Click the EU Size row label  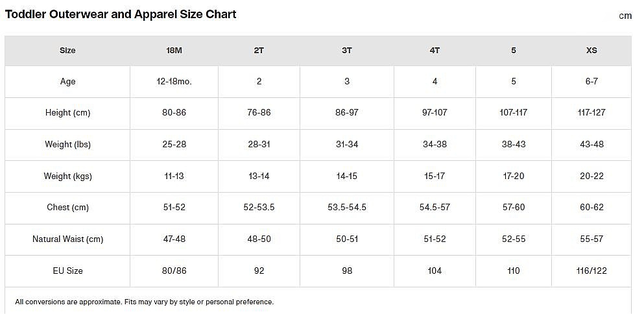[67, 271]
